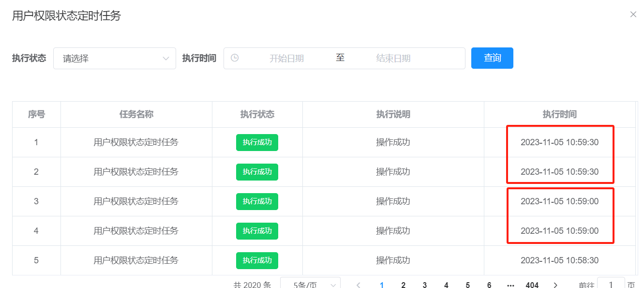
Task: Click the 执行状态 column header
Action: 257,115
